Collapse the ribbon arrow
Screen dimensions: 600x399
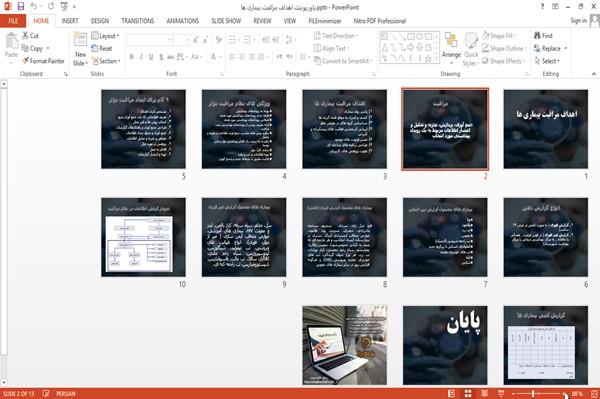(594, 74)
